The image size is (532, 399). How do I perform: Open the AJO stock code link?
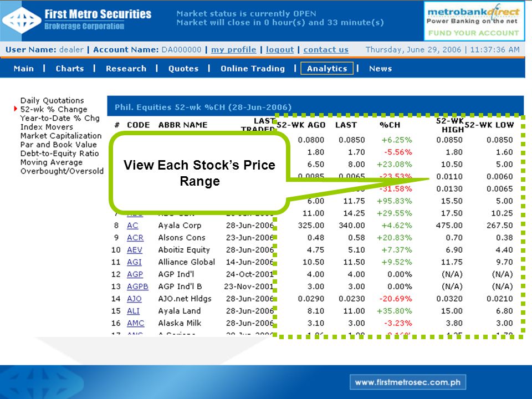134,299
